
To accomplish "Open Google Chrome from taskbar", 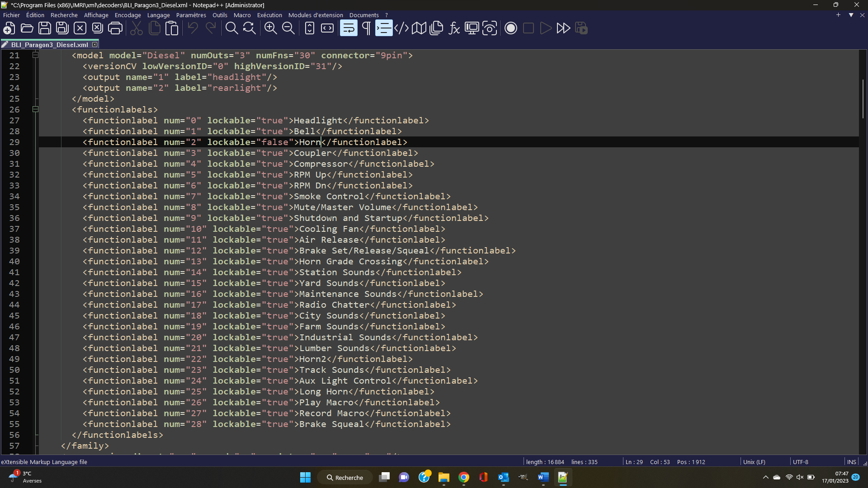I will click(464, 478).
